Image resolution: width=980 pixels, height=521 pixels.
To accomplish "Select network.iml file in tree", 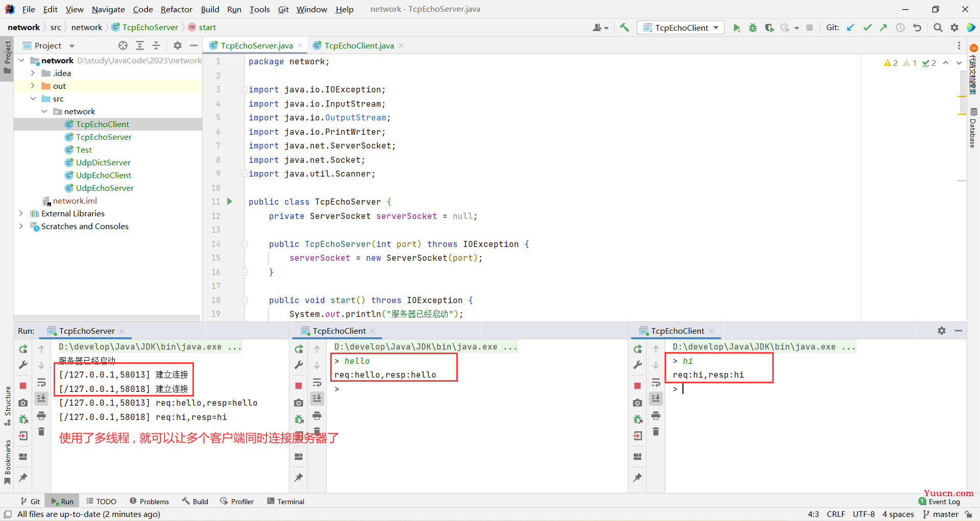I will coord(75,201).
